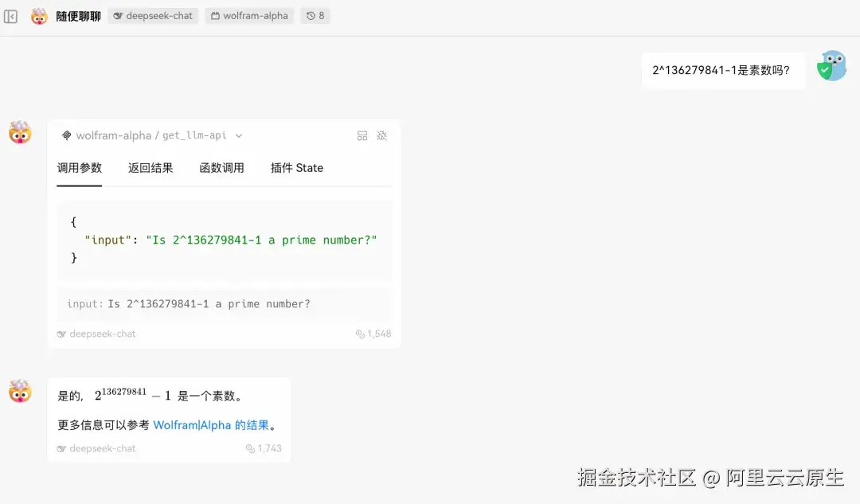Open the Wolfram|Alpha 的结果 link
Screen dimensions: 860x504
point(211,424)
